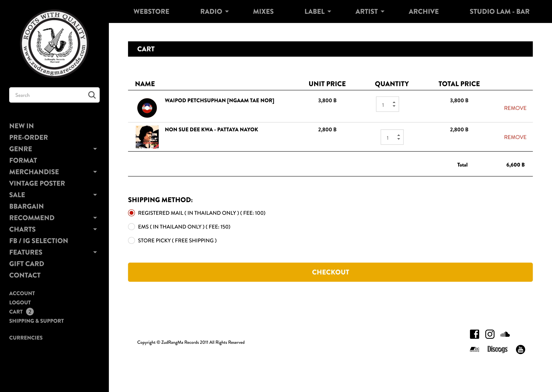Go to the MIXES menu item
Image resolution: width=552 pixels, height=392 pixels.
pos(263,11)
